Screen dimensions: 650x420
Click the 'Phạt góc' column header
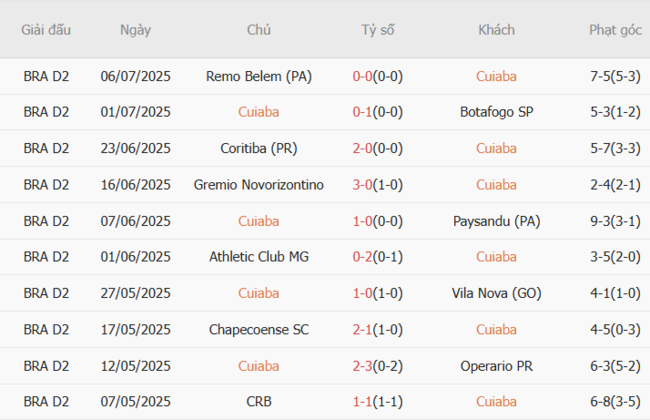(x=615, y=30)
